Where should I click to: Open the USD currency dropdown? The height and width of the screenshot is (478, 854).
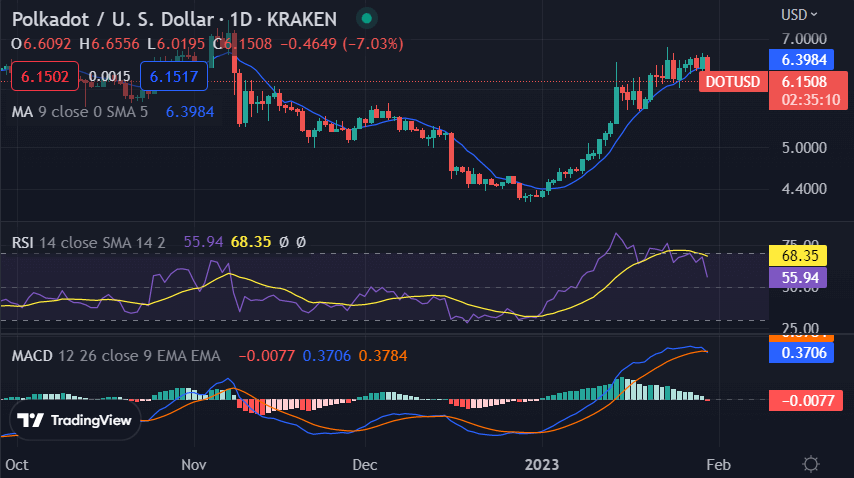pyautogui.click(x=799, y=15)
